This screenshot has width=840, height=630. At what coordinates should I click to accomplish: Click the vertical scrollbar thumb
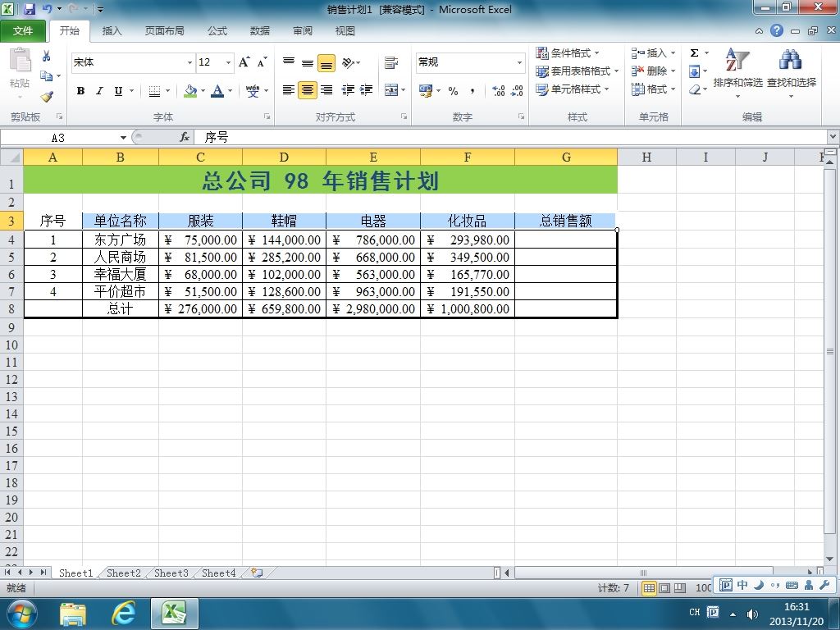pyautogui.click(x=830, y=351)
